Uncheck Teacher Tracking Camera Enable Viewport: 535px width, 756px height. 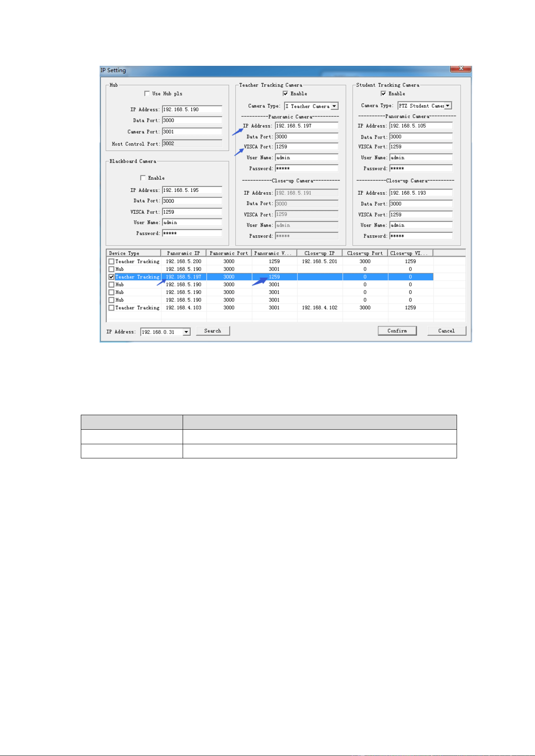pyautogui.click(x=285, y=93)
